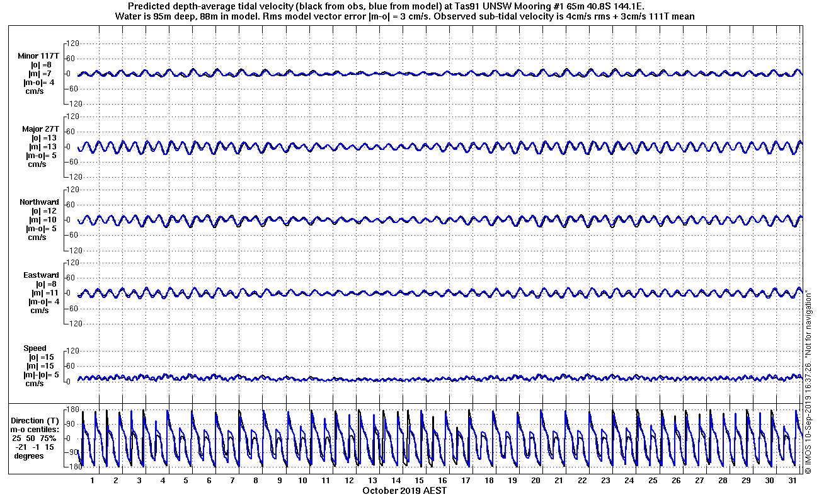Click the subtitle line starting 'Water is 95m deep'

pos(405,16)
